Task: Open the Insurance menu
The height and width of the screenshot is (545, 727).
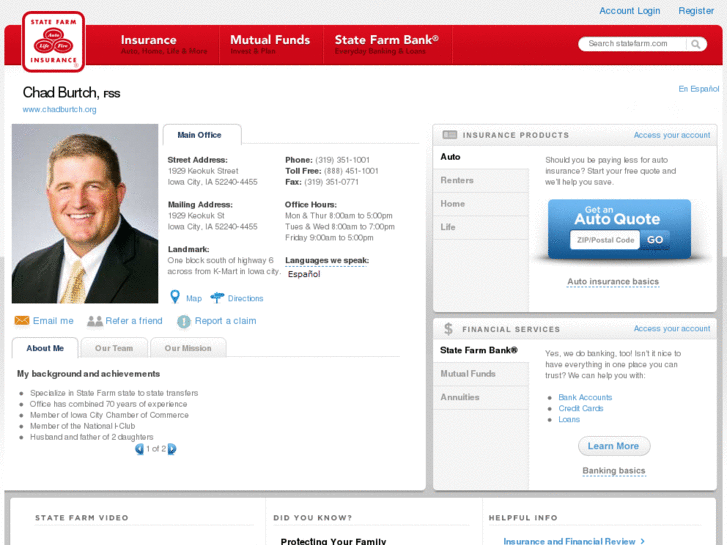Action: tap(164, 45)
